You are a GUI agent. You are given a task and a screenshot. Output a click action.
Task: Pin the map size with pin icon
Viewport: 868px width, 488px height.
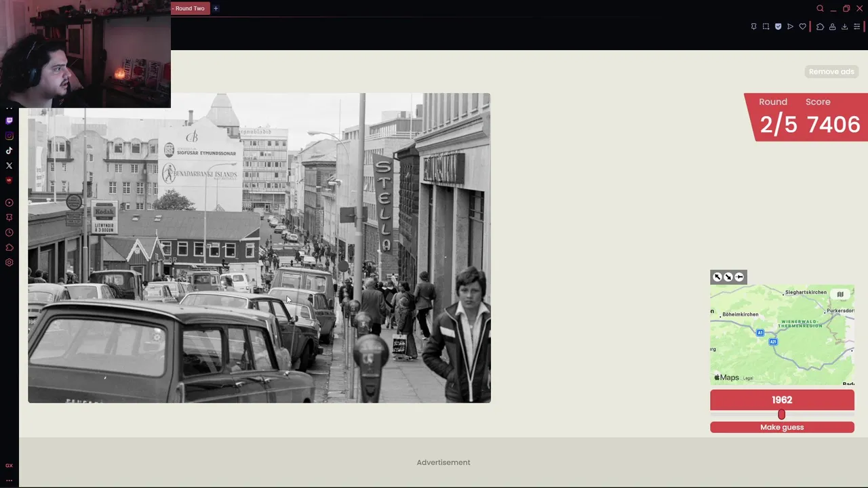tap(739, 277)
